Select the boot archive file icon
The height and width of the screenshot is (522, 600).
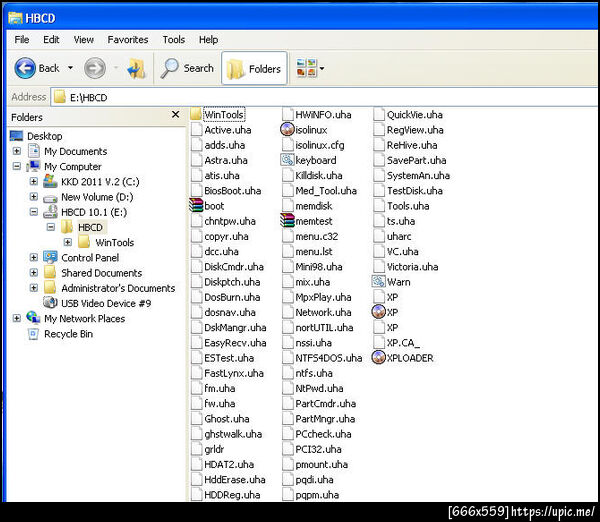(196, 206)
